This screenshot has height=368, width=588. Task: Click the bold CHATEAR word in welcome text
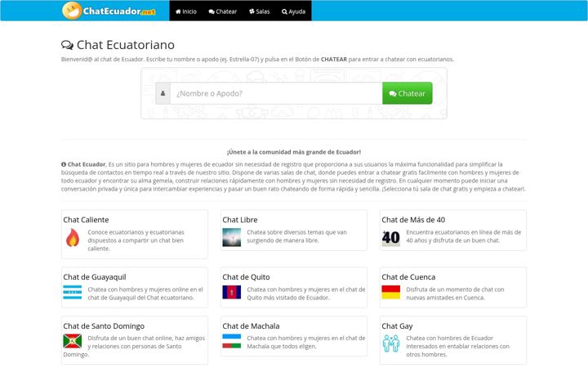[x=334, y=60]
